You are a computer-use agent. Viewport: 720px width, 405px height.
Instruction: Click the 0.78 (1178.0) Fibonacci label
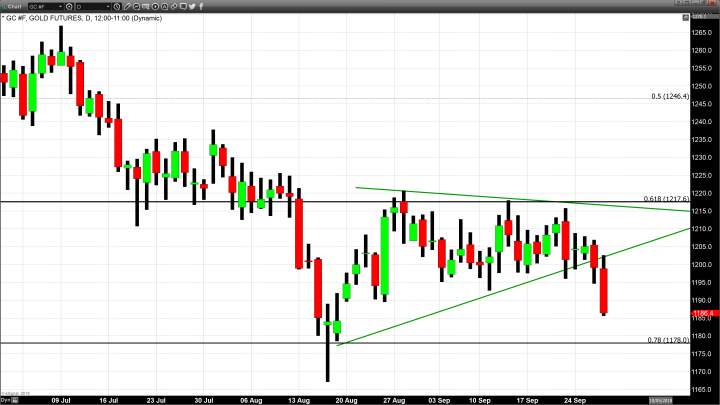point(670,340)
